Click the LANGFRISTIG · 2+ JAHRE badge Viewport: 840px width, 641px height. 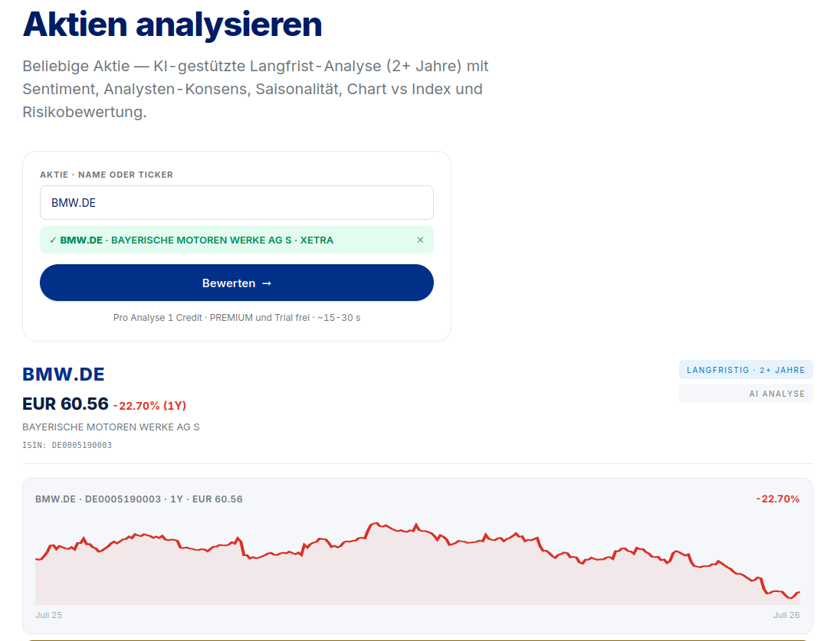click(x=746, y=370)
